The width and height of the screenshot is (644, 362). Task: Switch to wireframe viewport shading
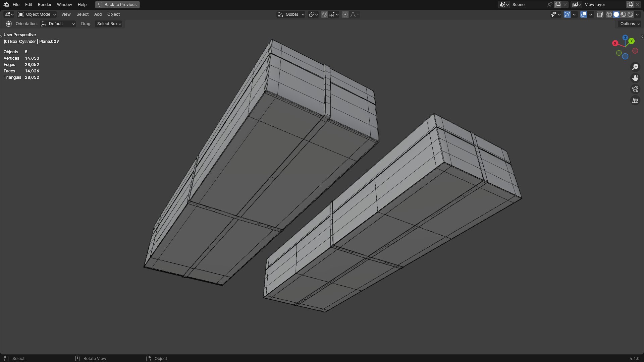pyautogui.click(x=609, y=14)
